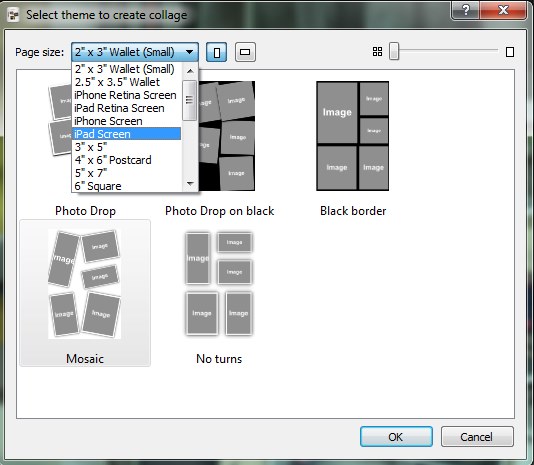Choose 5" x 7" page size
Screen dimensions: 534x465
click(126, 173)
